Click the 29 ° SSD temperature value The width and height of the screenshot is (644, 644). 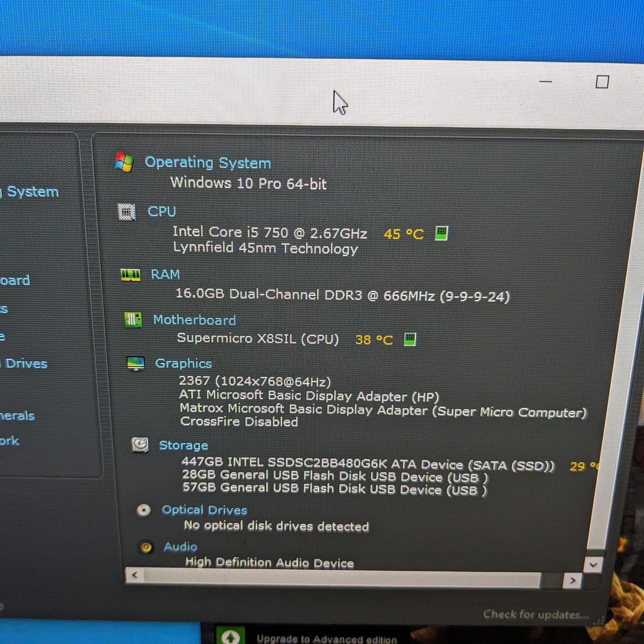(x=584, y=466)
